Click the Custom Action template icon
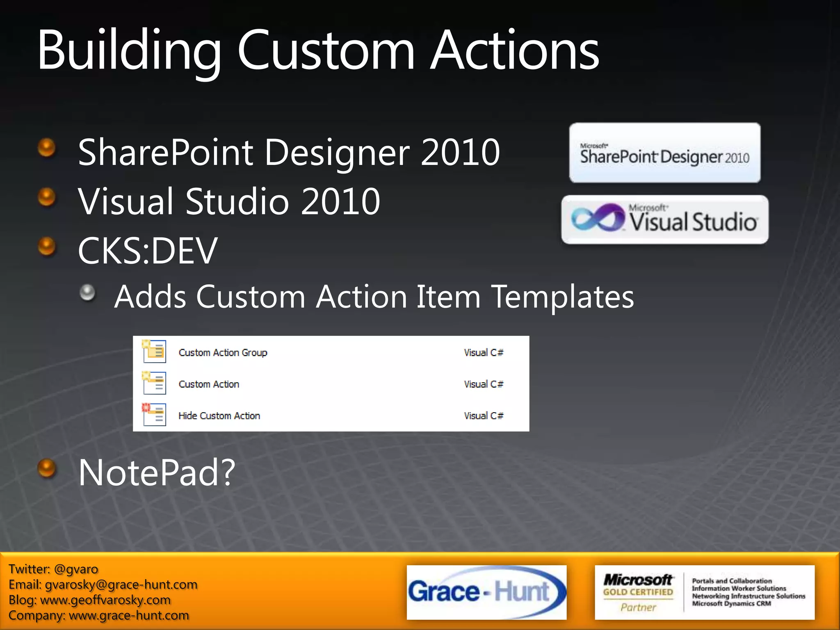Viewport: 840px width, 630px height. click(x=154, y=383)
